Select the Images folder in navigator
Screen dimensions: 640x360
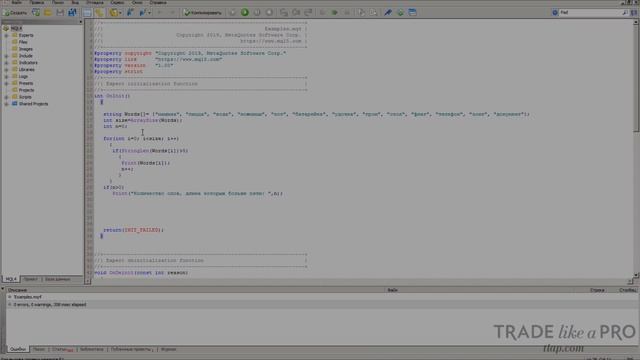pos(25,49)
